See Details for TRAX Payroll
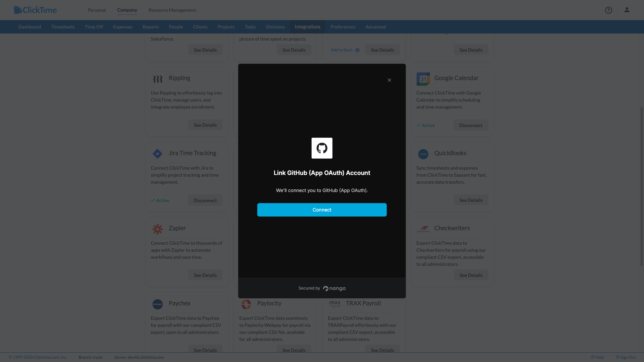The width and height of the screenshot is (644, 362). tap(382, 349)
